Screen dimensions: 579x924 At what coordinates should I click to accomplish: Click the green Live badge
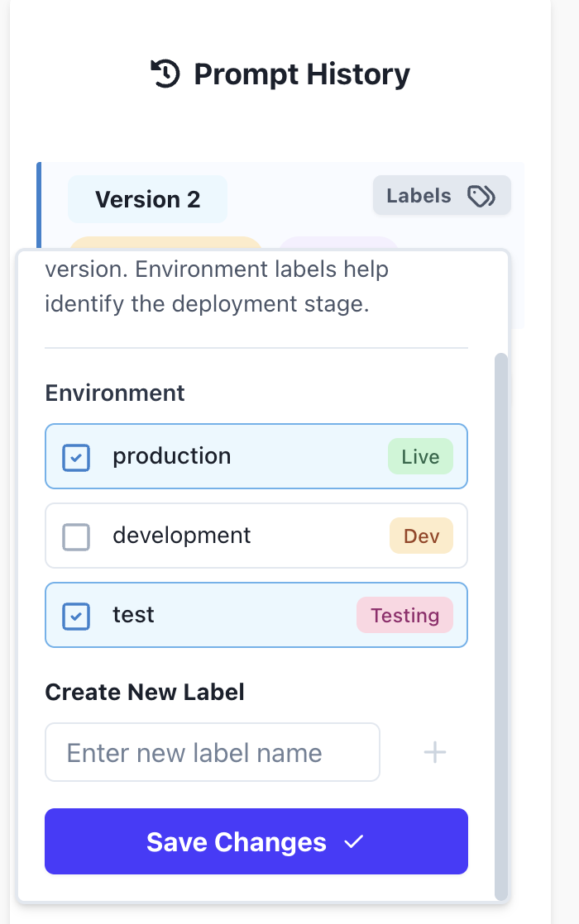(420, 457)
